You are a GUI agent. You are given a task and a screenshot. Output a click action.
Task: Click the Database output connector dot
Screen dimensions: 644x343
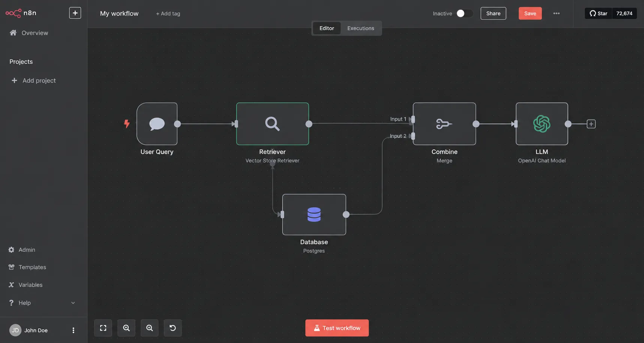point(346,215)
